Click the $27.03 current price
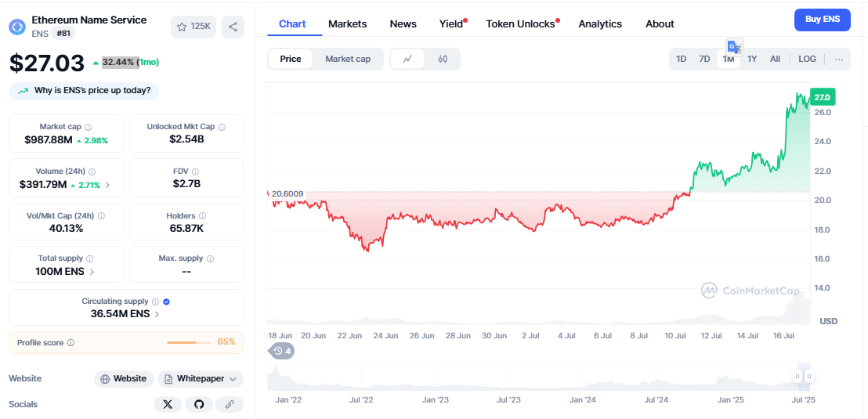This screenshot has height=419, width=868. (x=47, y=63)
